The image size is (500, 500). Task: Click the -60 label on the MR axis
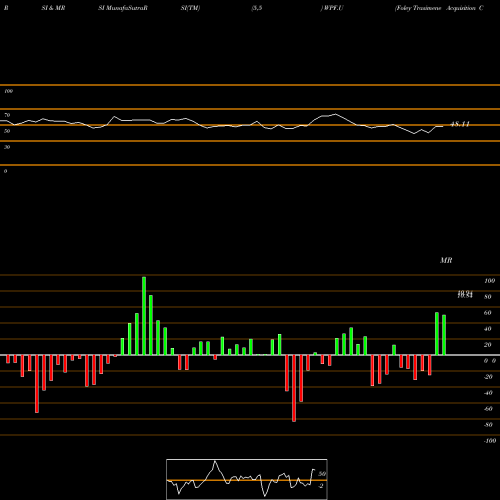tap(488, 409)
